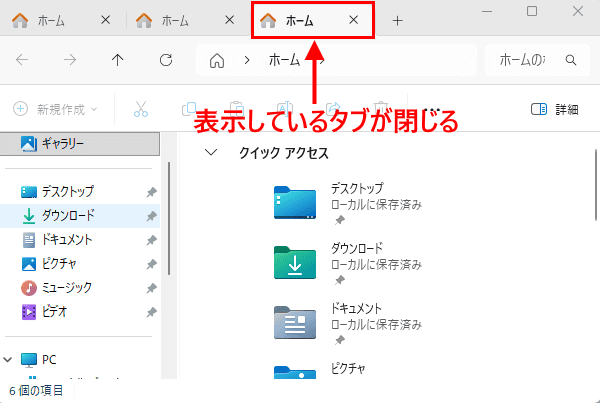
Task: Click pin icon beside sidebar デスクトップ
Action: click(x=152, y=192)
